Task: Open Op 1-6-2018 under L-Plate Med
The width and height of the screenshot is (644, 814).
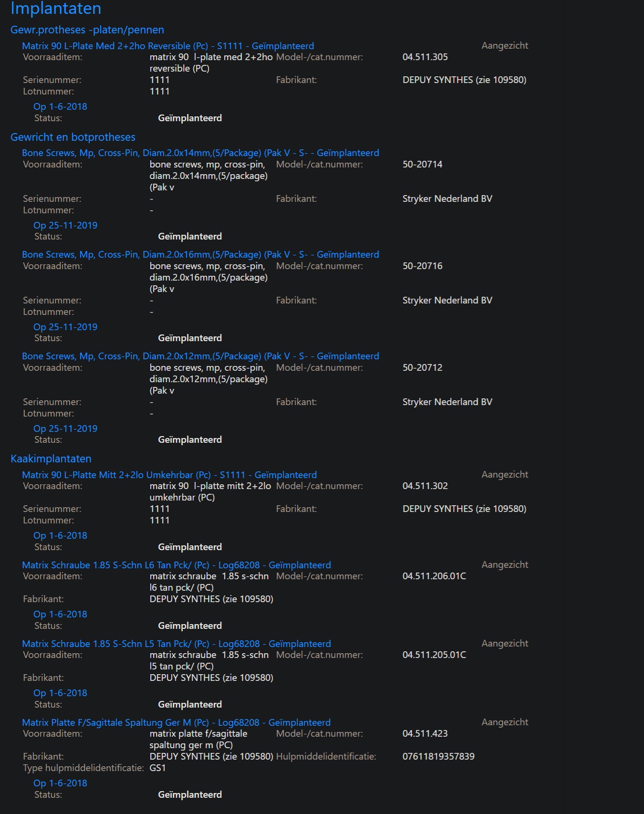Action: (x=60, y=106)
